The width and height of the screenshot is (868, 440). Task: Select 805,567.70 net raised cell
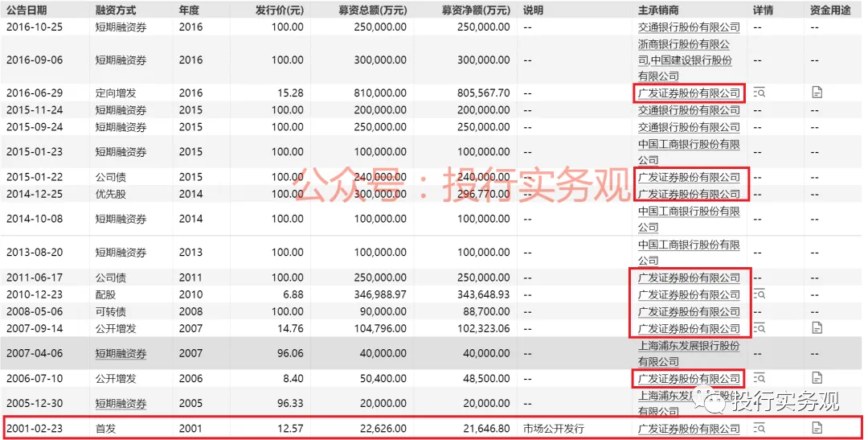(x=483, y=93)
